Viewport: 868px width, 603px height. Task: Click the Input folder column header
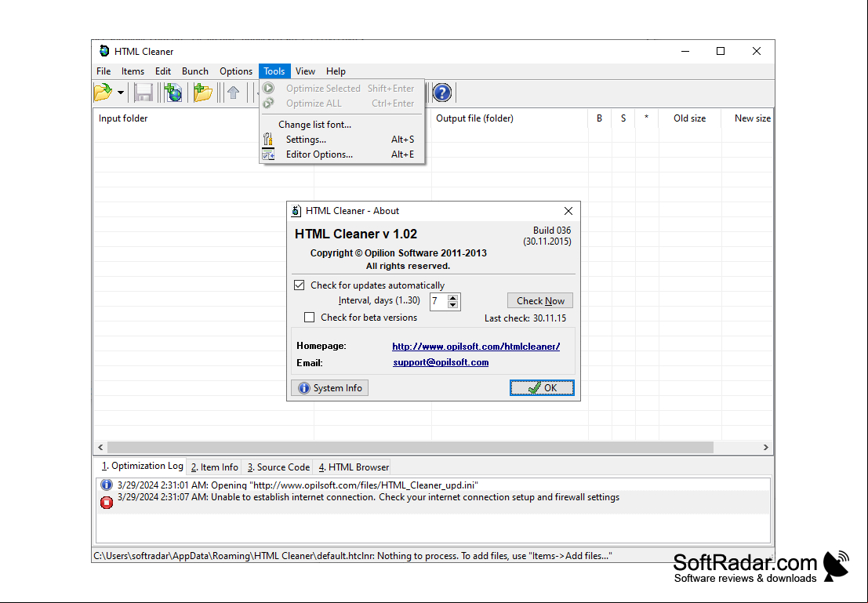tap(203, 118)
